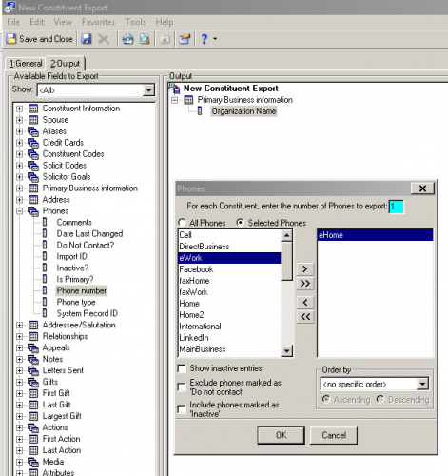This screenshot has width=448, height=476.
Task: Check Show inactive entries
Action: click(x=182, y=368)
